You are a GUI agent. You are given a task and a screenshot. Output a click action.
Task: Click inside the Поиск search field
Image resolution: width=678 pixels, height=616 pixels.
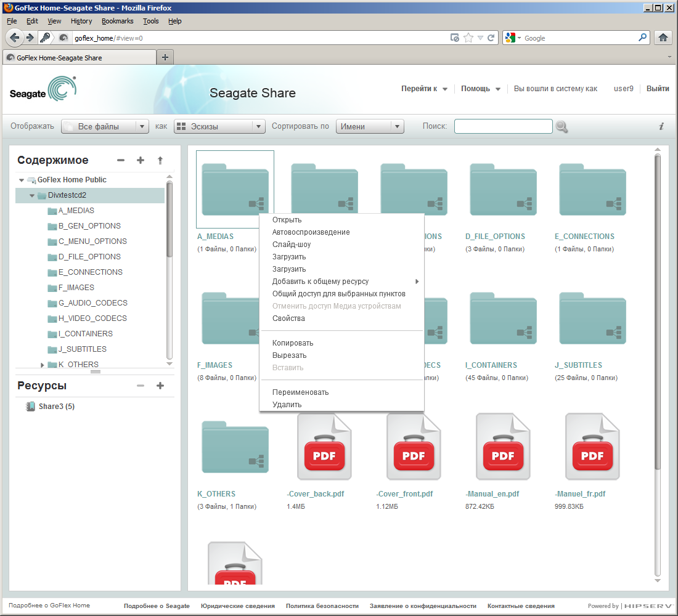point(503,126)
